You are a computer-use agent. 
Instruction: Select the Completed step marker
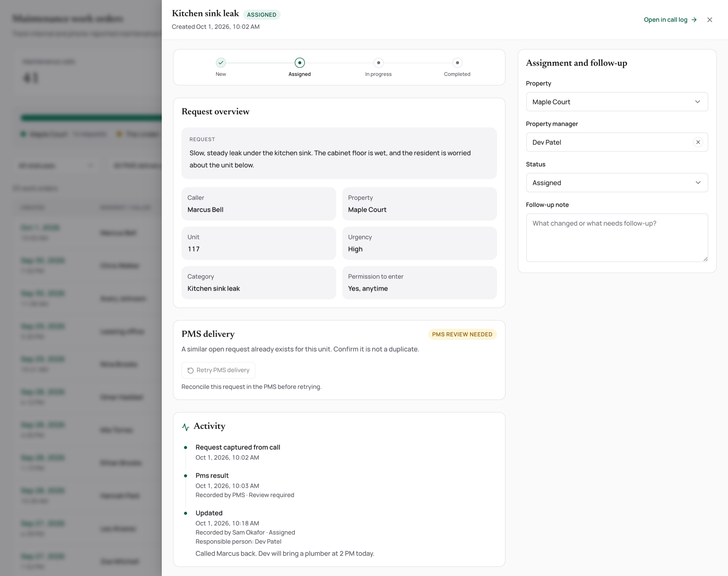pyautogui.click(x=457, y=63)
